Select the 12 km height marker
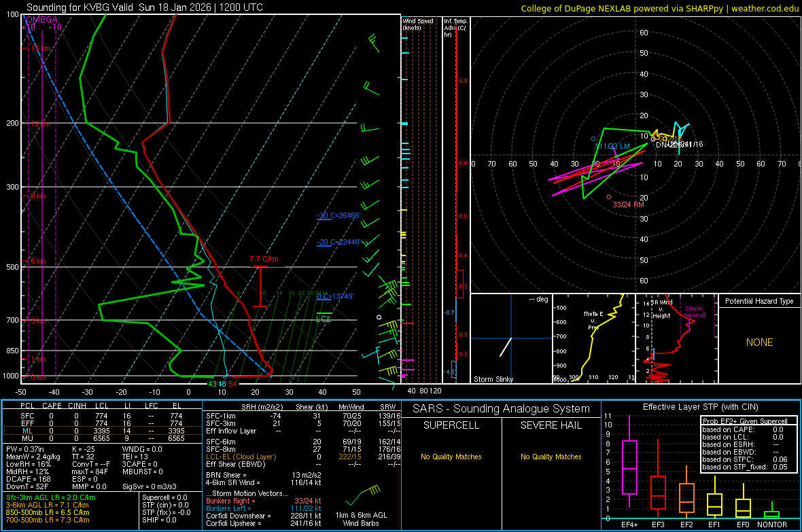This screenshot has width=802, height=532. coord(41,124)
